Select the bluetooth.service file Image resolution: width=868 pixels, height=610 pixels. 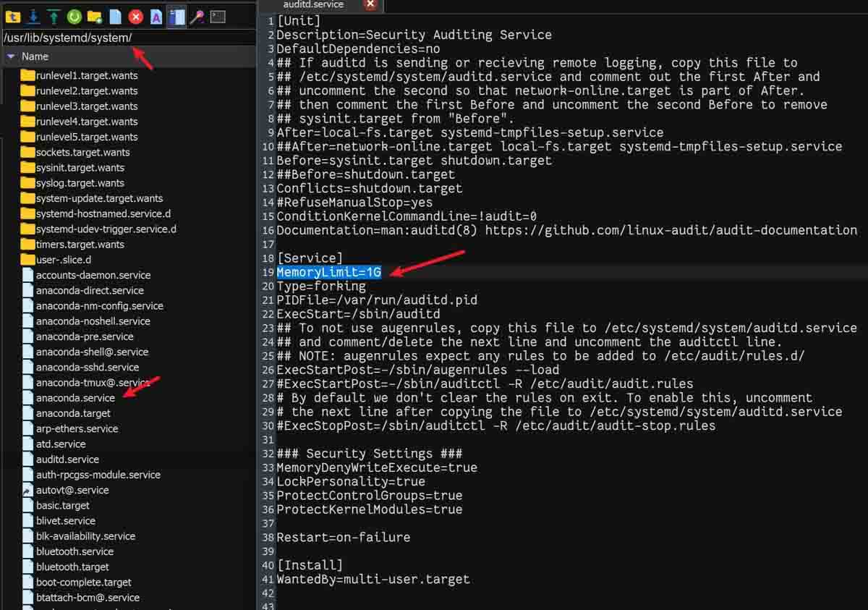click(x=68, y=551)
